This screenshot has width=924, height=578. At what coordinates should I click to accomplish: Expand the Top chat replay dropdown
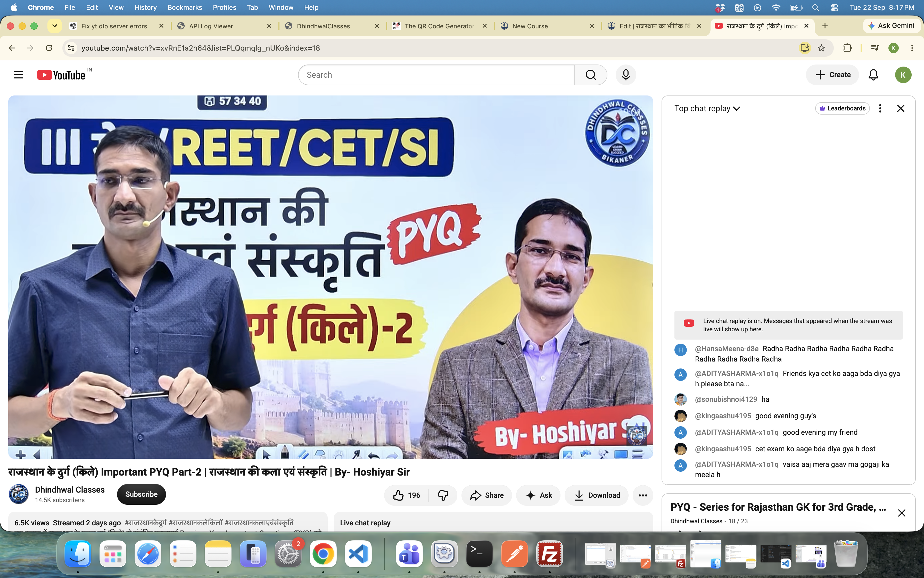tap(707, 109)
